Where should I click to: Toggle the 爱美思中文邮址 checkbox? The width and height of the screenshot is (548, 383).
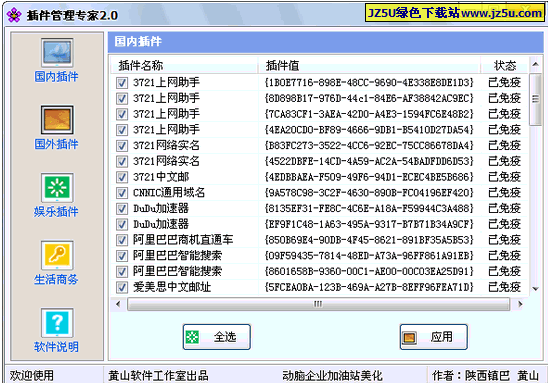click(122, 287)
